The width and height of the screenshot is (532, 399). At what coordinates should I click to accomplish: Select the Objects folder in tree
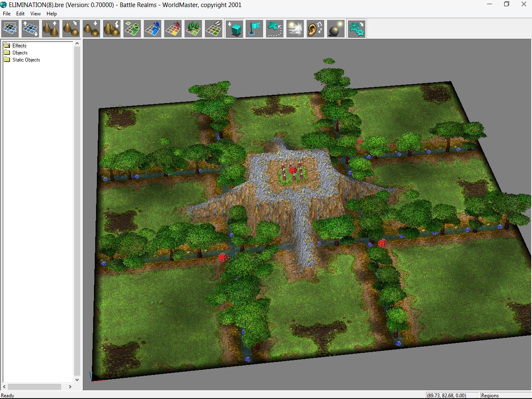click(x=20, y=53)
